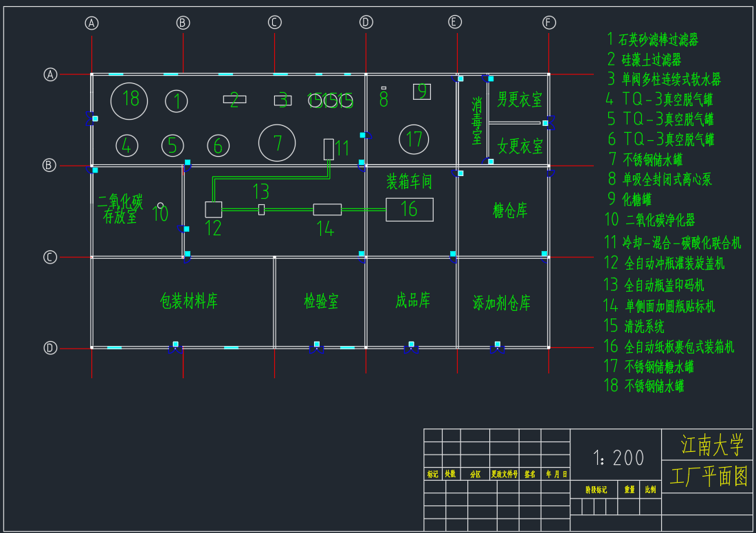Click the 检验室 room label
756x533 pixels.
pos(321,301)
